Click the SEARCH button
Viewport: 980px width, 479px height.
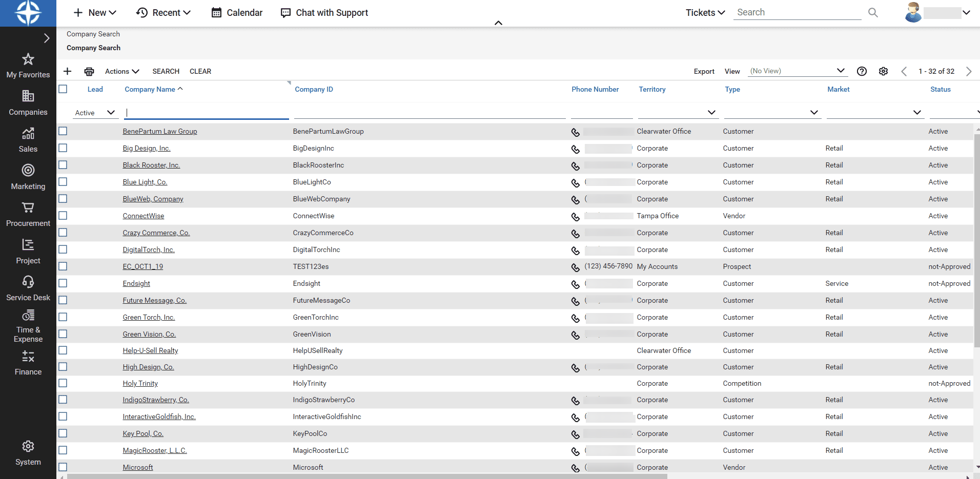tap(166, 71)
